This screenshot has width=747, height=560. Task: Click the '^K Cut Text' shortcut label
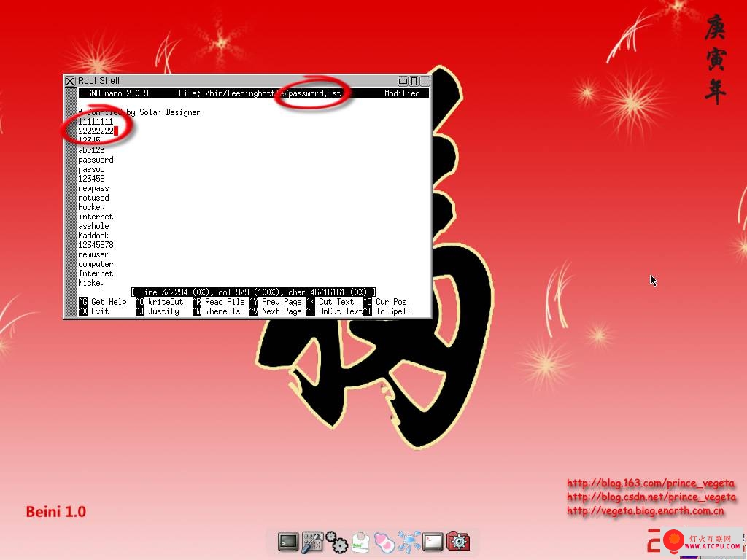(330, 301)
